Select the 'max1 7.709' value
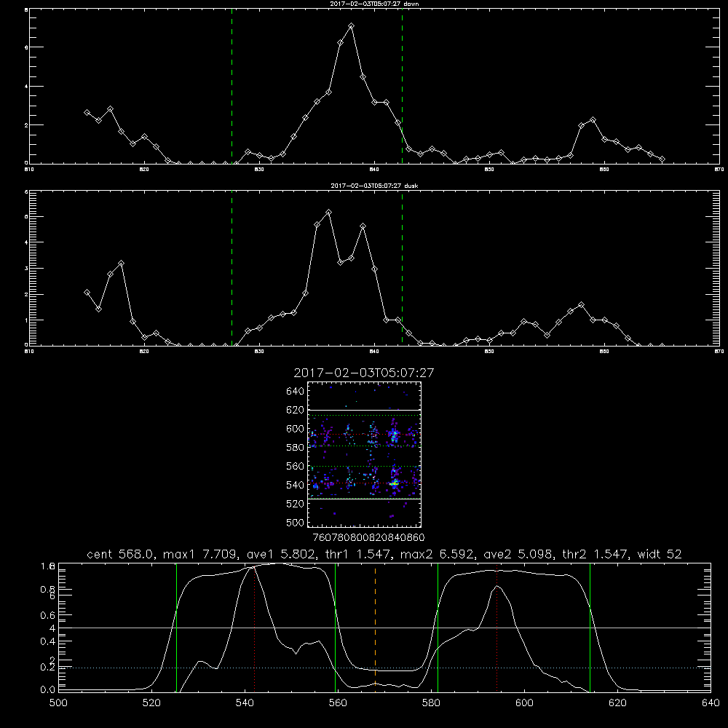The image size is (728, 728). (x=201, y=554)
